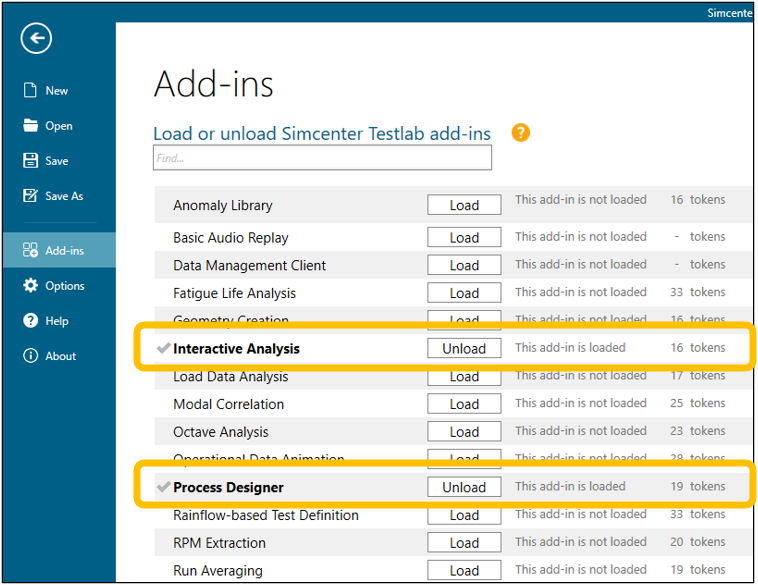Select the Process Designer name

pos(229,487)
